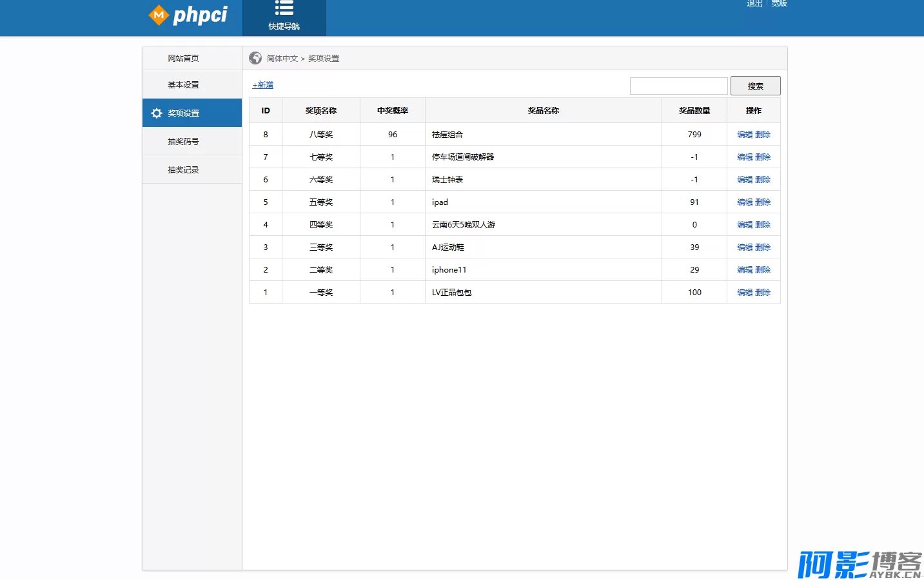
Task: Delete the 七等奖 prize row
Action: pyautogui.click(x=763, y=157)
